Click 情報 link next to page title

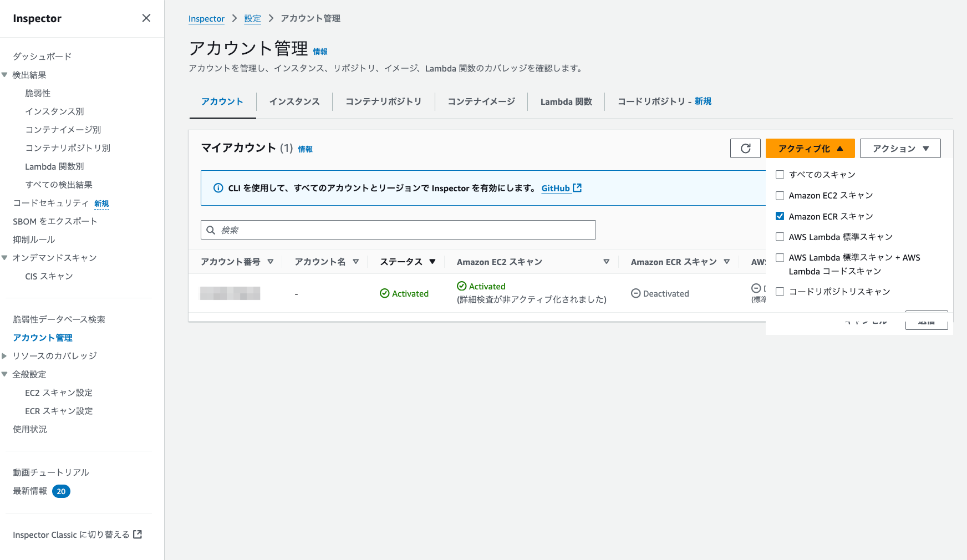point(320,52)
